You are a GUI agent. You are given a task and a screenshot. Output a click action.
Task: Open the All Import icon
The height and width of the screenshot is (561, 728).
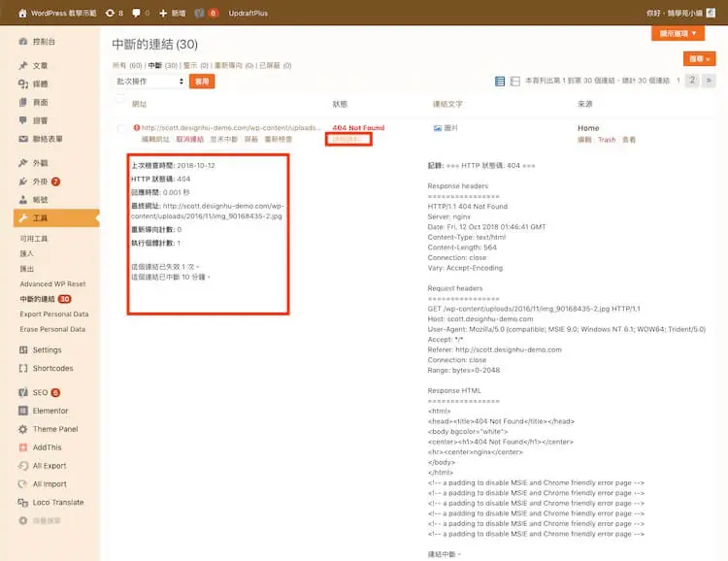(22, 484)
